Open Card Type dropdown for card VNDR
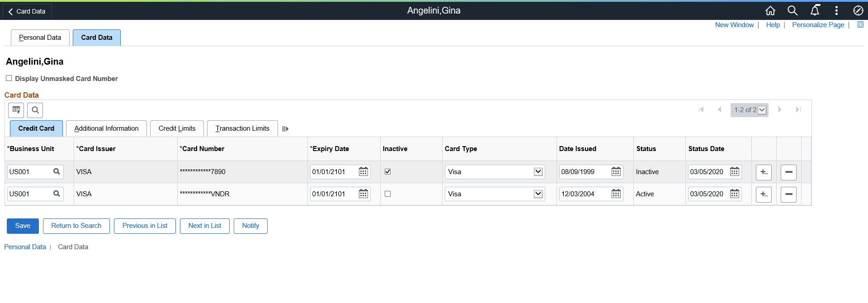Image resolution: width=868 pixels, height=303 pixels. click(495, 194)
